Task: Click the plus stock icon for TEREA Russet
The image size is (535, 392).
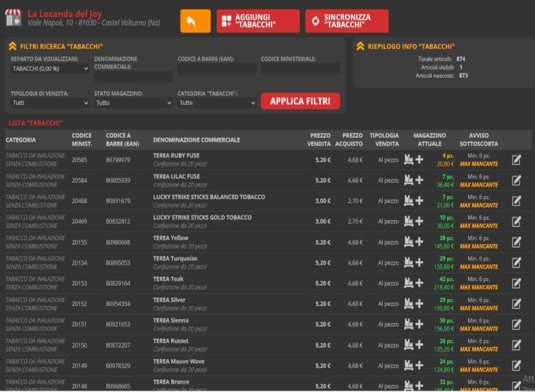Action: pos(419,345)
